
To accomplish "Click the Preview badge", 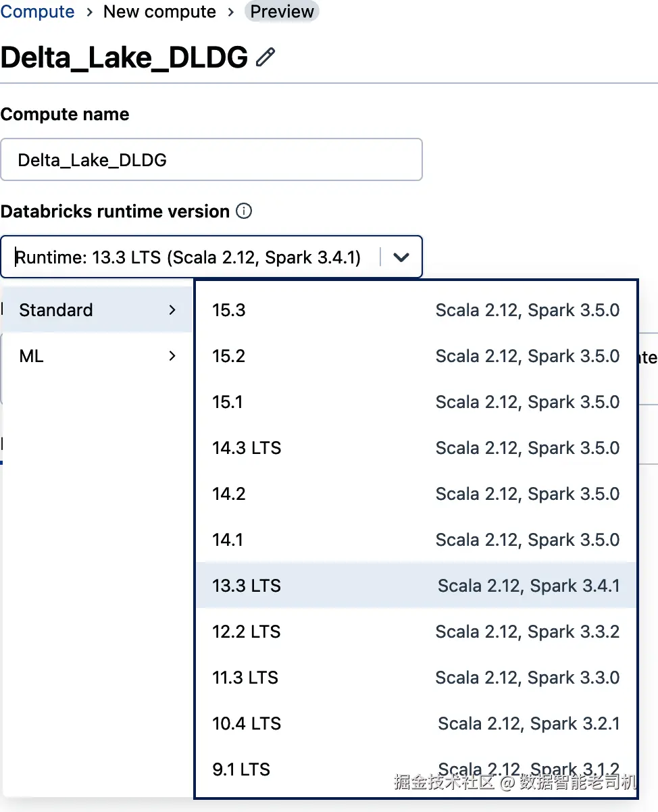I will pos(282,11).
